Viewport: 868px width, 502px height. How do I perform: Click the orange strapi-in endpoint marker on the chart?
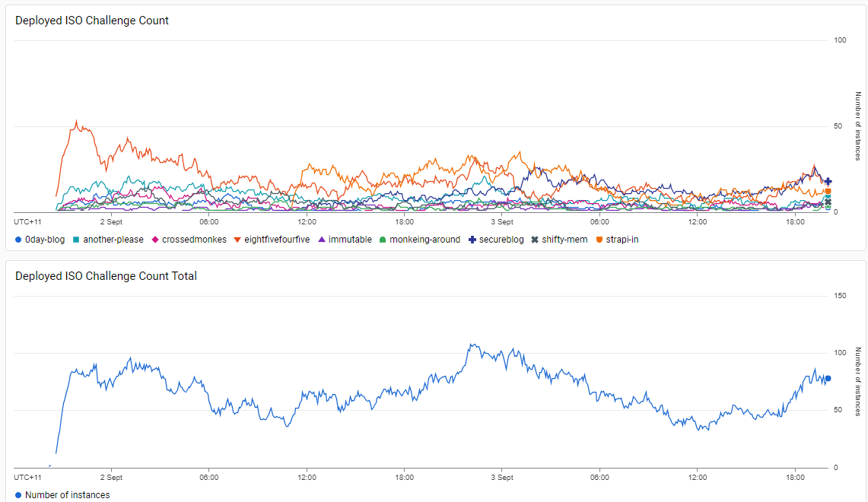point(828,192)
